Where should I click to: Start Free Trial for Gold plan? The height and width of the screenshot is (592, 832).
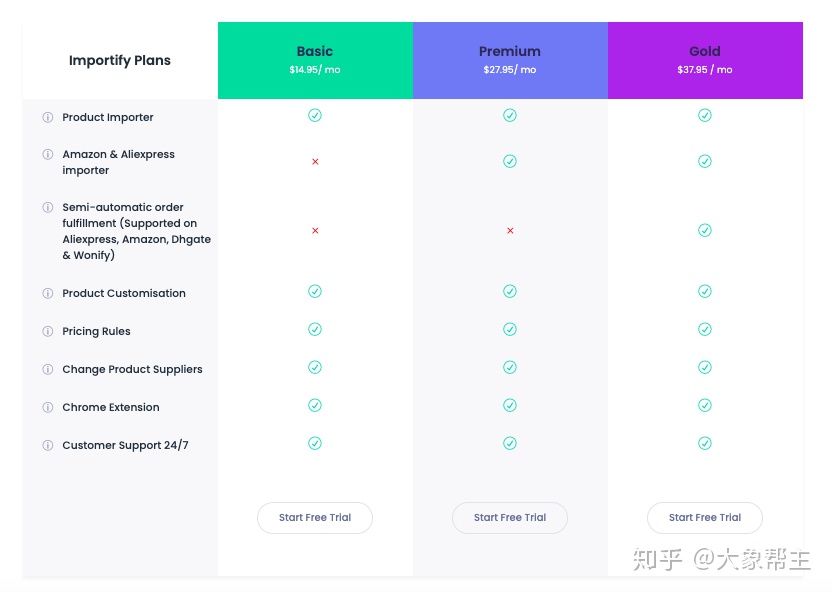click(705, 518)
